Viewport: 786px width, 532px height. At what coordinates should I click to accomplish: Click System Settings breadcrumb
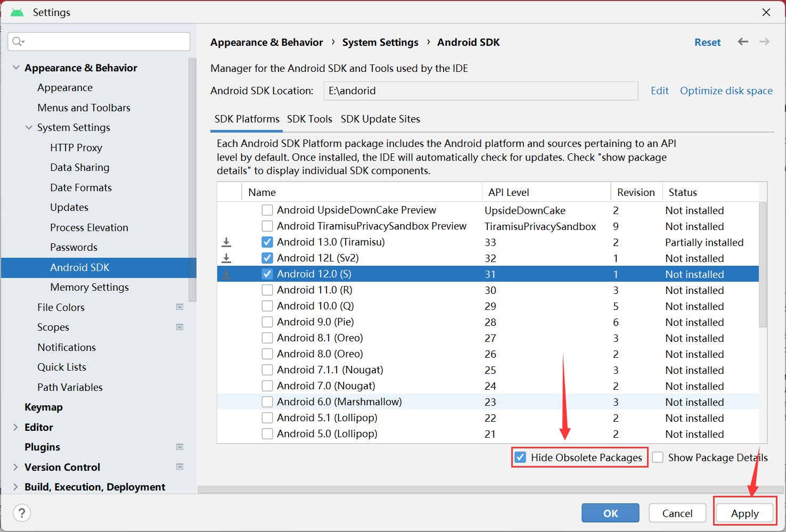(380, 42)
